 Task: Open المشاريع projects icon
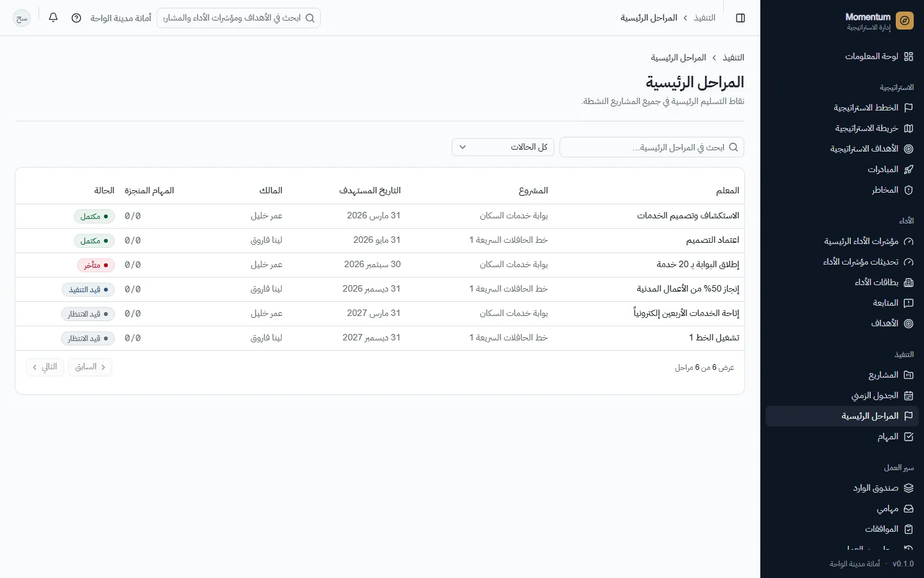point(909,375)
